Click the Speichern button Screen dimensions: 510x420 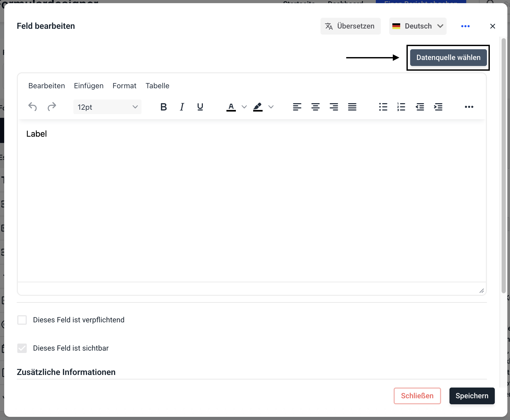click(x=472, y=396)
